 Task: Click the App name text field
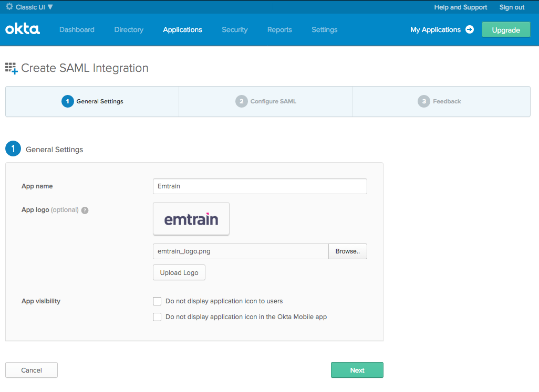tap(260, 186)
